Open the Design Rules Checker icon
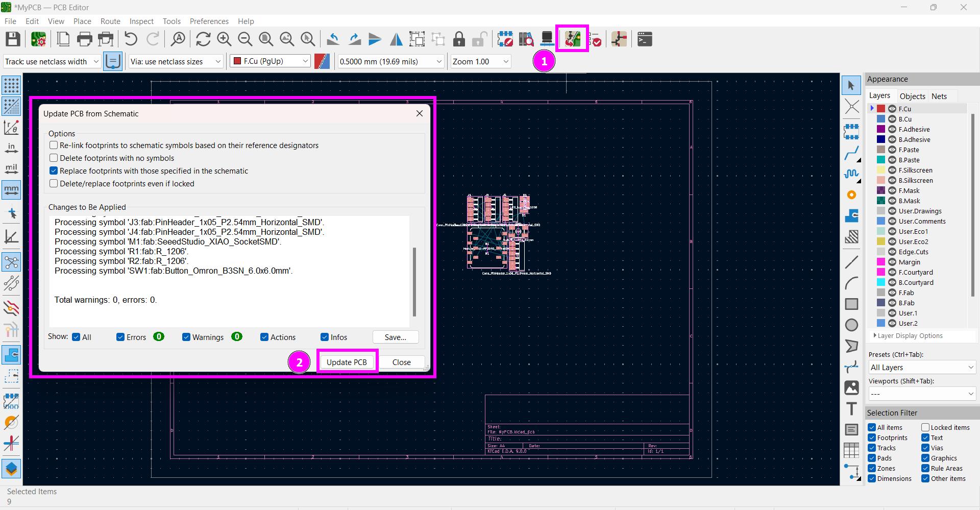 point(594,39)
